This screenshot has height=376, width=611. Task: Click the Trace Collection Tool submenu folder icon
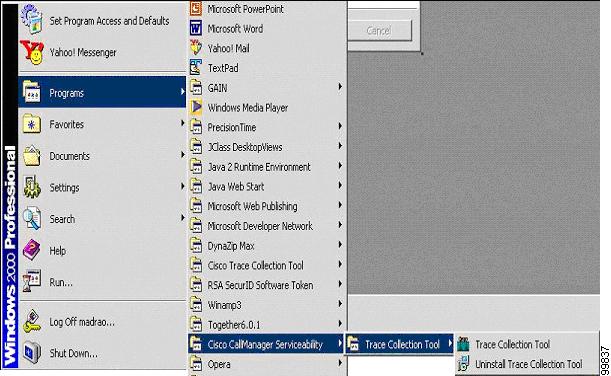coord(353,344)
